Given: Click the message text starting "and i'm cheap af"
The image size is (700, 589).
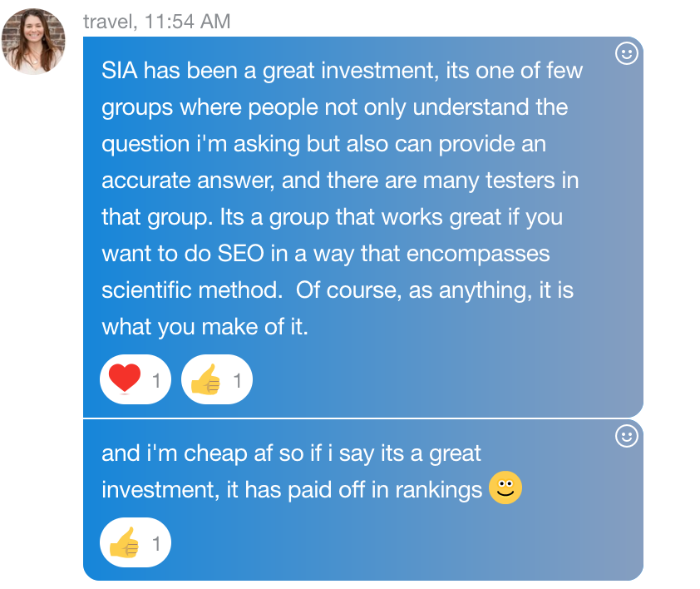Looking at the screenshot, I should pos(291,453).
